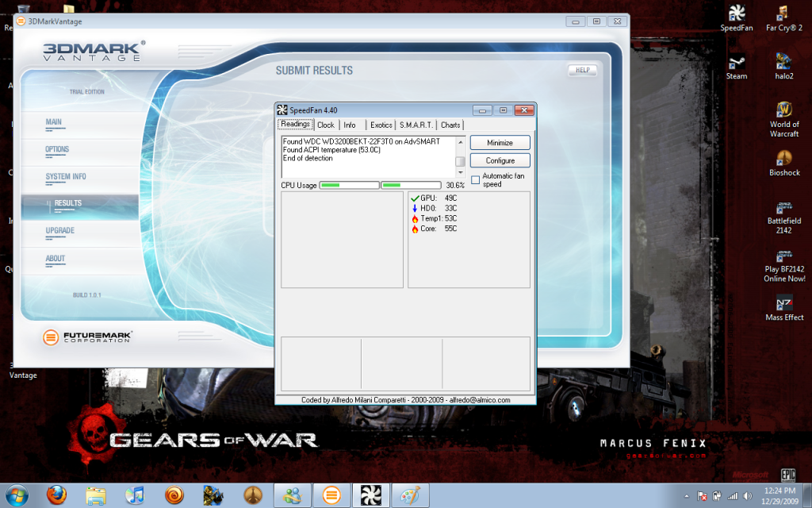Open the S.M.A.R.T. tab in SpeedFan
The height and width of the screenshot is (508, 812).
pyautogui.click(x=416, y=125)
